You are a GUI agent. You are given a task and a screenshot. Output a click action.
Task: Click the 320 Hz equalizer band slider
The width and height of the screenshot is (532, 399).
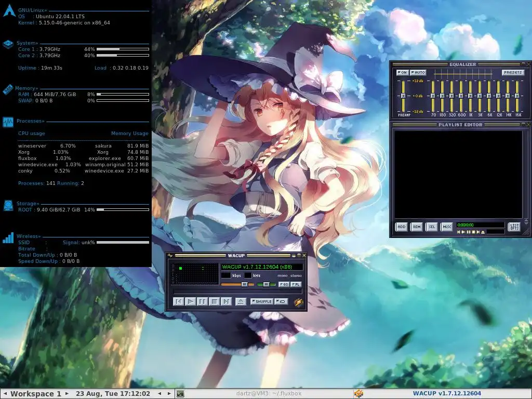tap(451, 96)
